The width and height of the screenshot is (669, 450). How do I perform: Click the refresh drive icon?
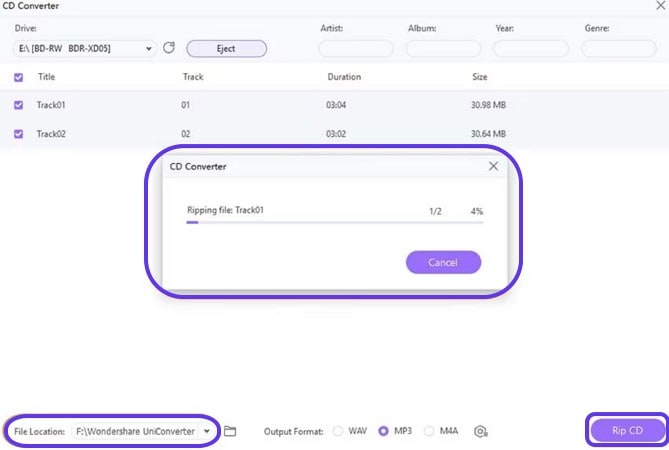coord(169,47)
